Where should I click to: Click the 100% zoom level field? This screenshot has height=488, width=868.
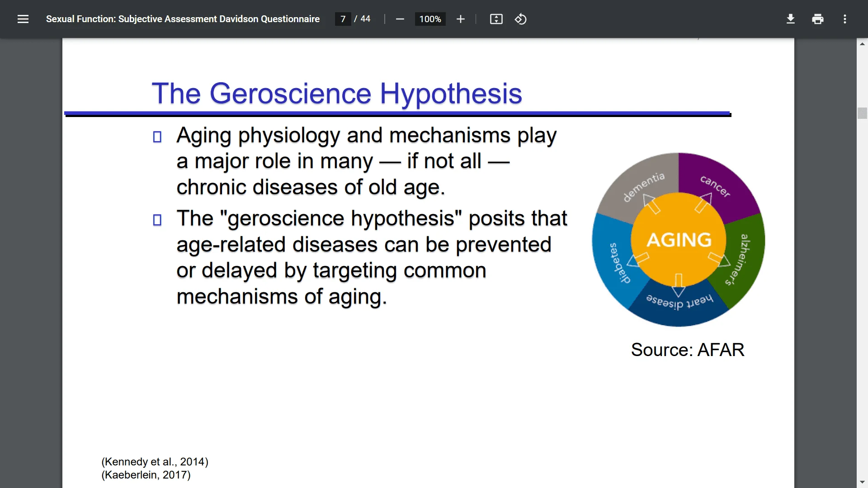(430, 19)
